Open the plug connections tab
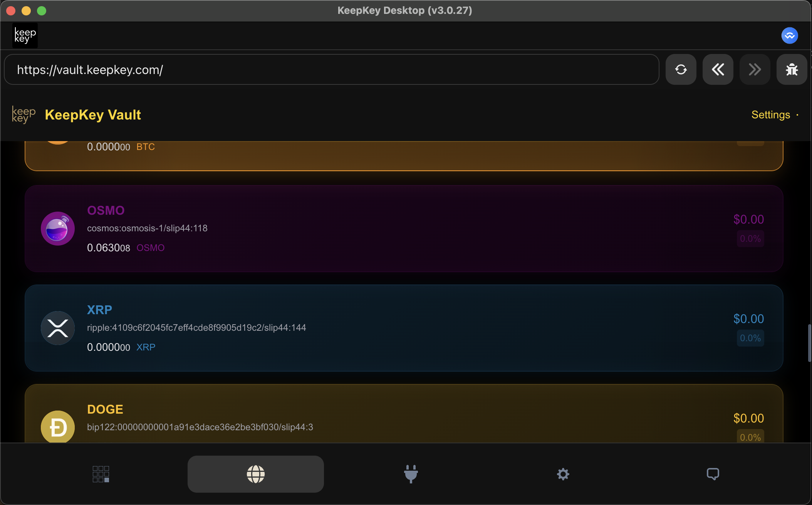 411,474
